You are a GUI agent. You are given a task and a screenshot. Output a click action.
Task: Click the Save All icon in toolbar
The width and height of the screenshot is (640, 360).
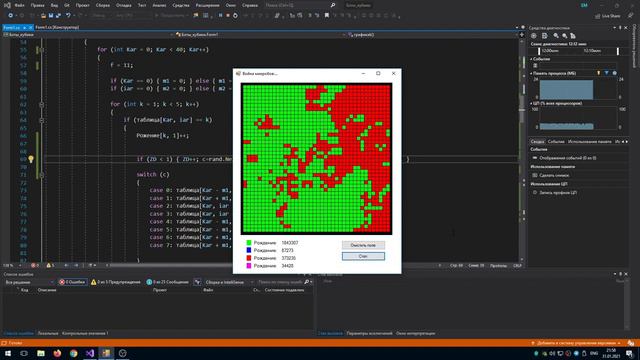pyautogui.click(x=58, y=16)
